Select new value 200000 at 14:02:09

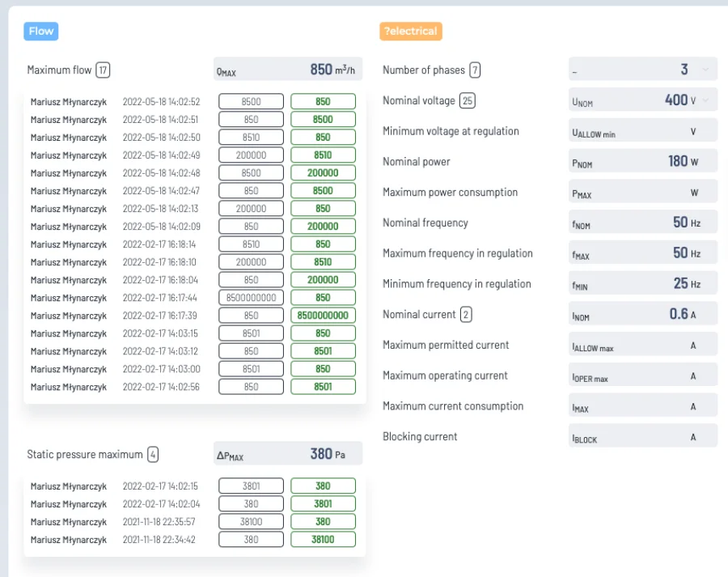pyautogui.click(x=323, y=227)
